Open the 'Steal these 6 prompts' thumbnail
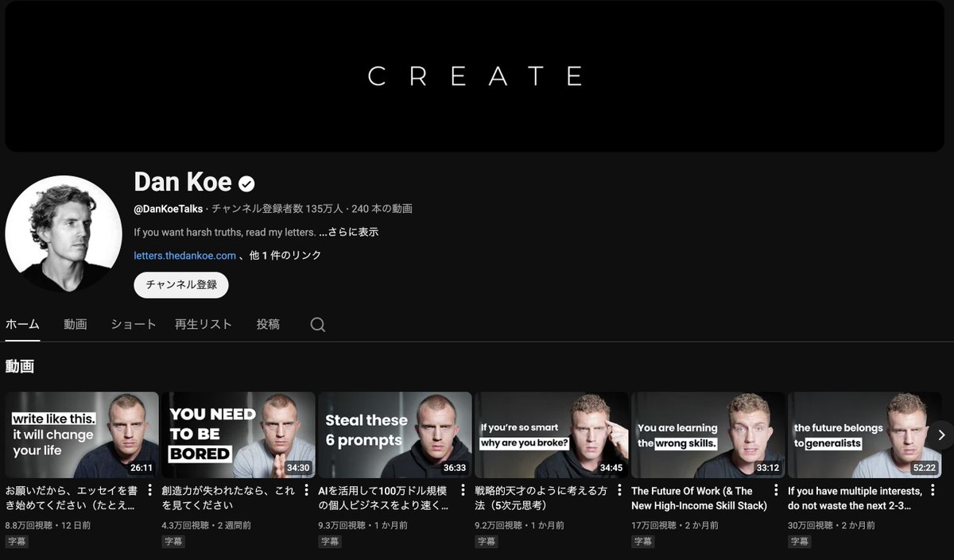Viewport: 954px width, 560px height. tap(395, 434)
